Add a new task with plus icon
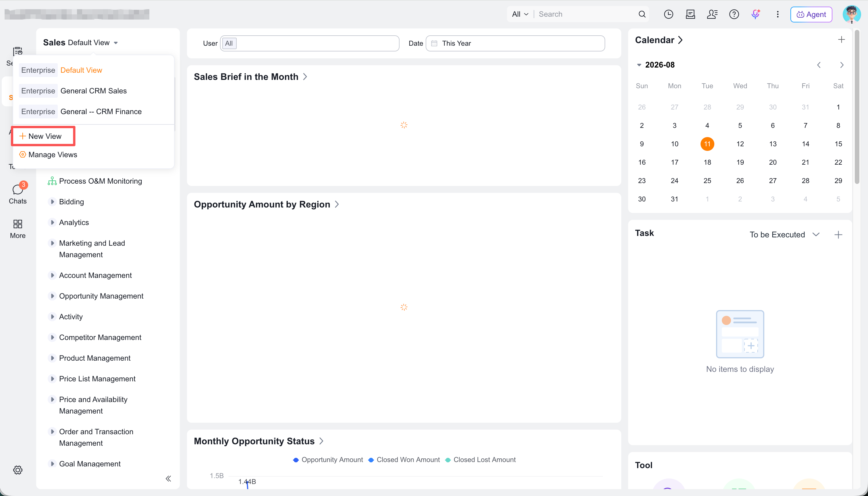Viewport: 868px width, 496px height. (838, 235)
